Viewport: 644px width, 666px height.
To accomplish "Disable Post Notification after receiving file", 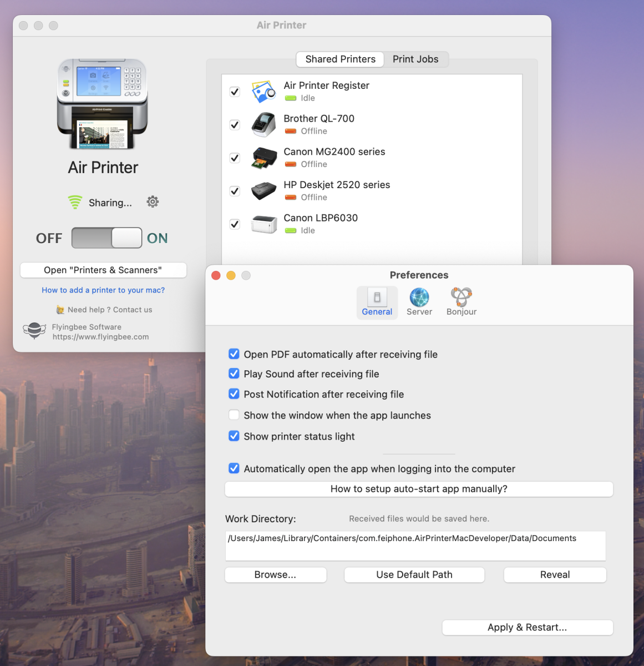I will tap(234, 394).
